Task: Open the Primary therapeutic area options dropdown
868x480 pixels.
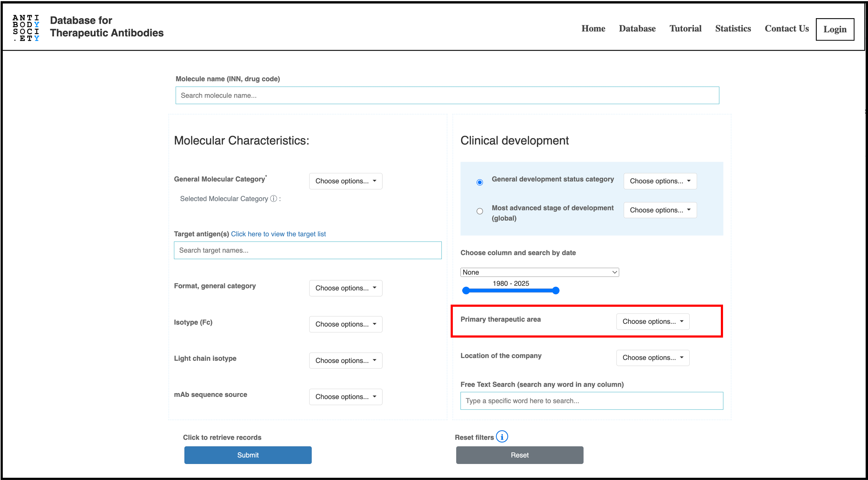Action: coord(652,321)
